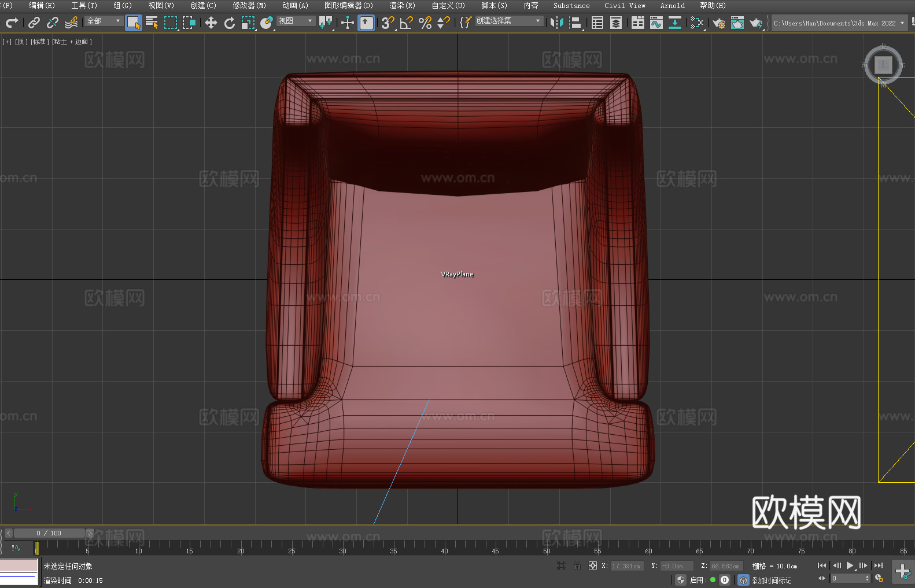Choose Rectangular Selection Region tool
Screen dimensions: 915x588
coord(171,23)
